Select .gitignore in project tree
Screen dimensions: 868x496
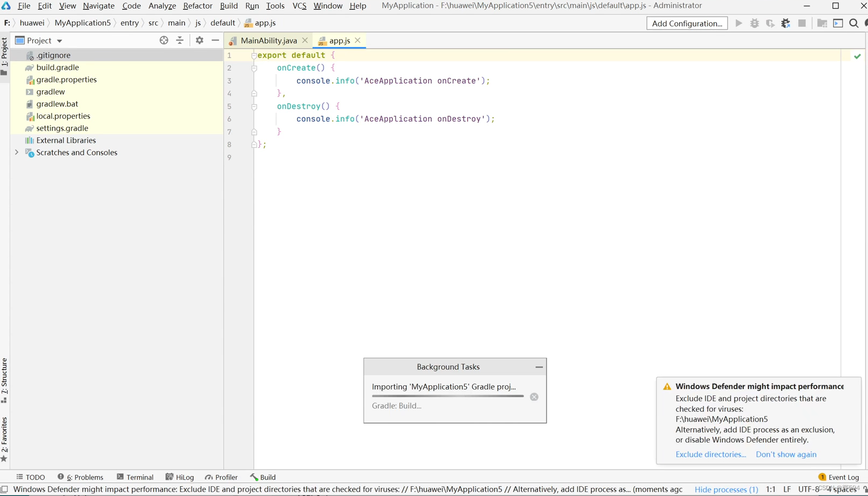click(117, 55)
